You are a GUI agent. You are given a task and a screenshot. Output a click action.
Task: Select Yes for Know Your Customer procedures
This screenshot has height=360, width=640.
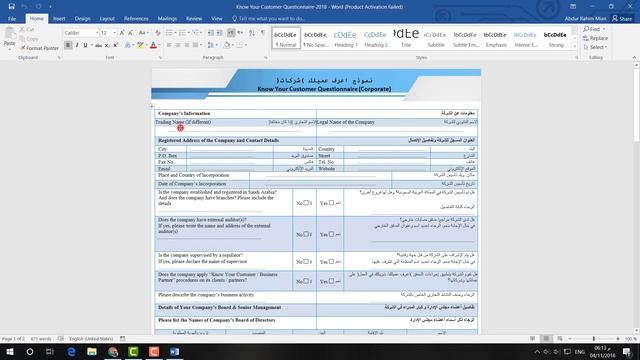pyautogui.click(x=331, y=281)
